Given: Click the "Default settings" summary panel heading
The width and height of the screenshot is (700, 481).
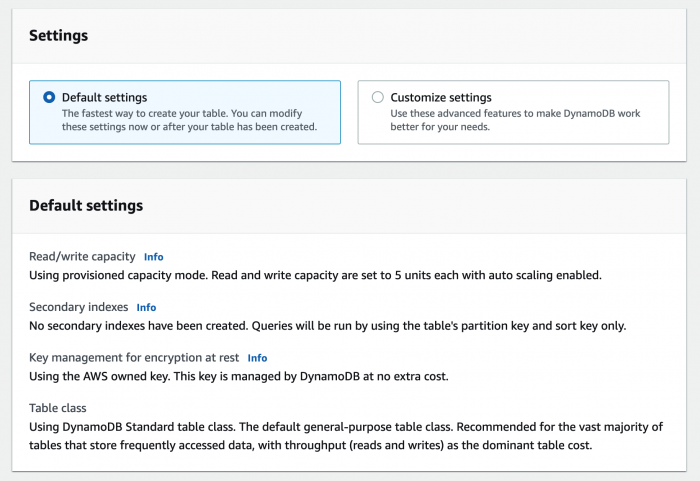Looking at the screenshot, I should point(86,206).
